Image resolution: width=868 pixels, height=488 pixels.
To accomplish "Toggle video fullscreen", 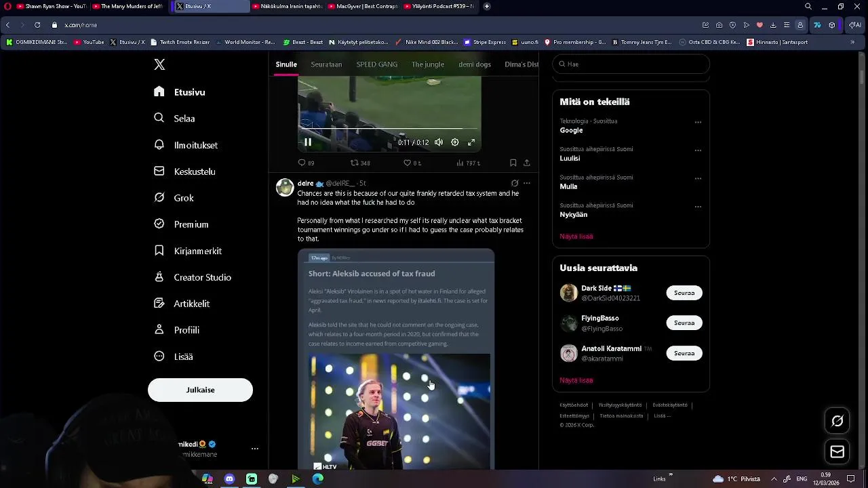I will coord(471,142).
